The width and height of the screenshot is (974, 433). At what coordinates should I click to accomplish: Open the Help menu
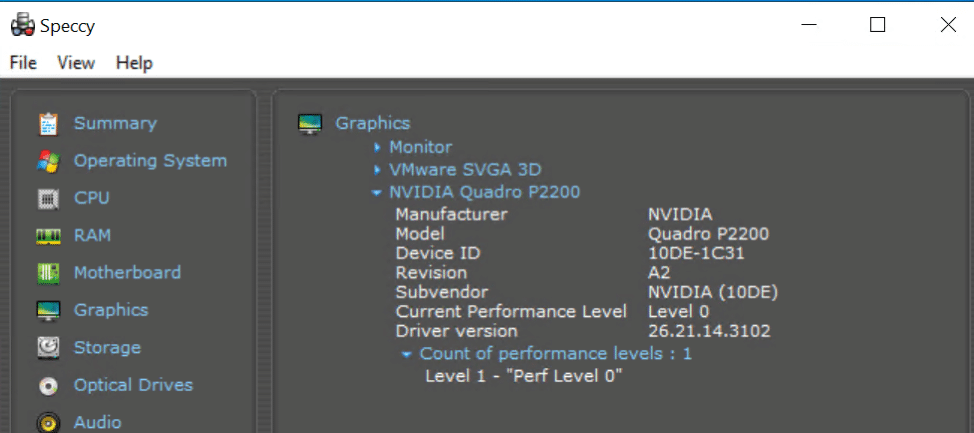point(134,63)
